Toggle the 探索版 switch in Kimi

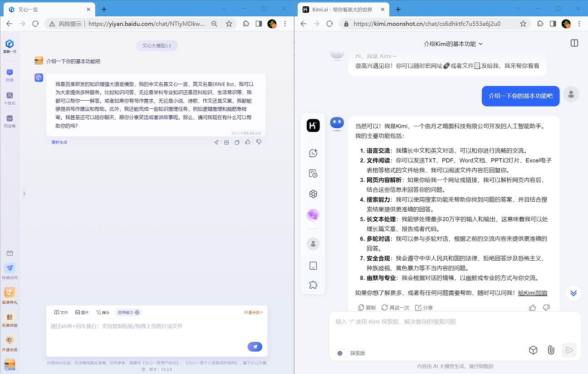[342, 353]
